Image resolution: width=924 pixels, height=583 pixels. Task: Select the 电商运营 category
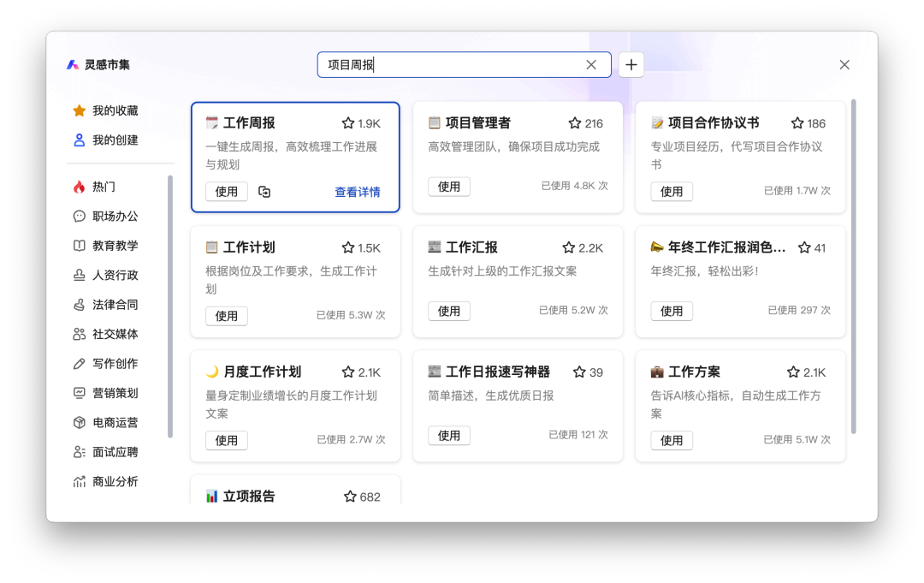(x=105, y=423)
